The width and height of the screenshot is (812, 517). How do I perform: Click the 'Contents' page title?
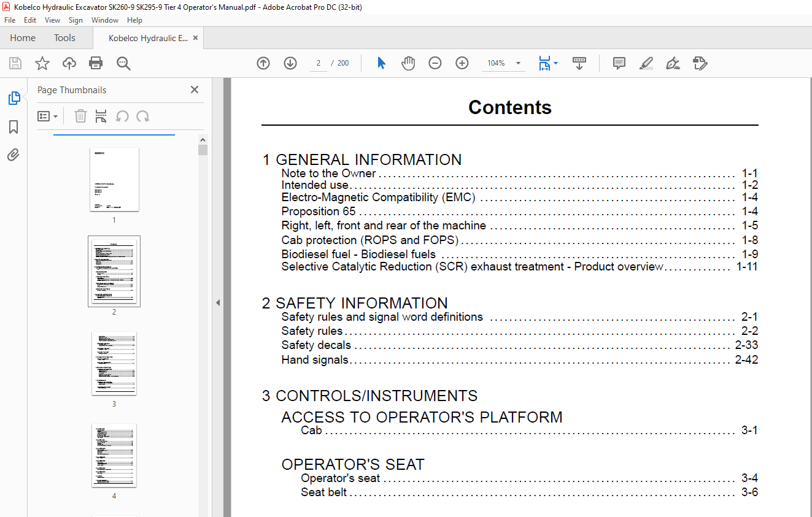pyautogui.click(x=510, y=107)
